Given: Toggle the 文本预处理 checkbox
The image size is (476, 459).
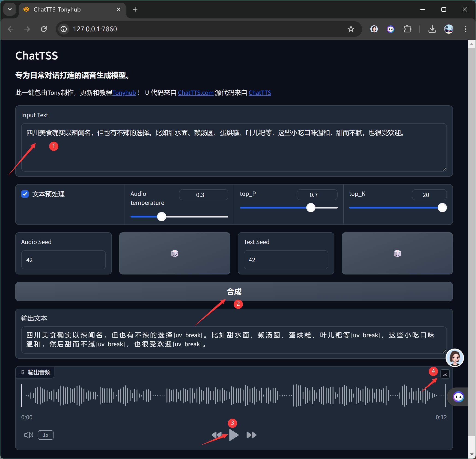Looking at the screenshot, I should [25, 194].
